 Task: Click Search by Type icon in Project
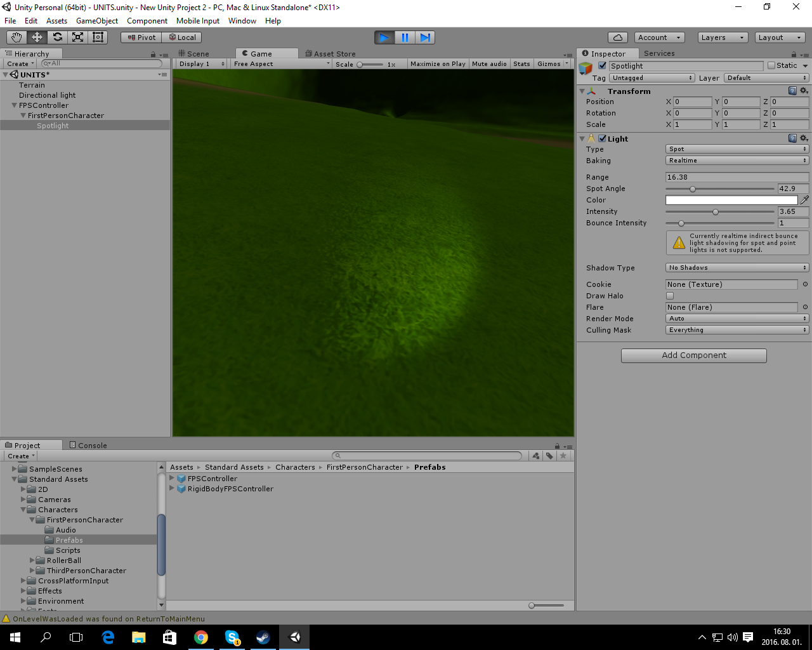pos(536,456)
